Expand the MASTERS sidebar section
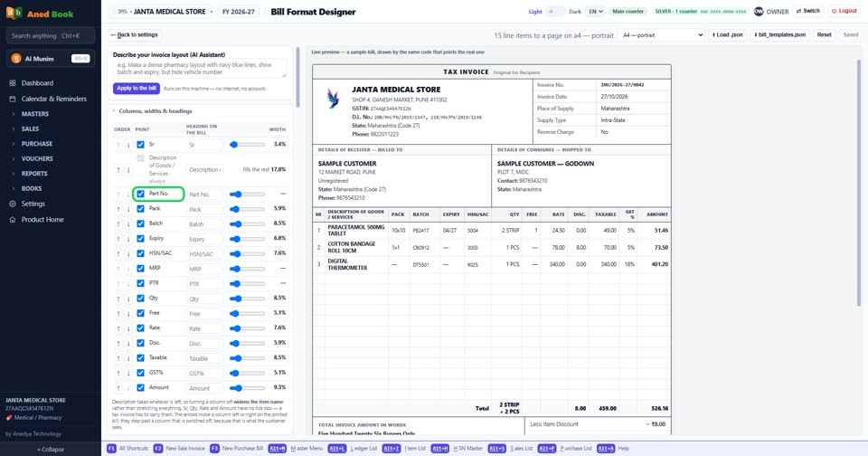The width and height of the screenshot is (868, 456). (x=35, y=114)
